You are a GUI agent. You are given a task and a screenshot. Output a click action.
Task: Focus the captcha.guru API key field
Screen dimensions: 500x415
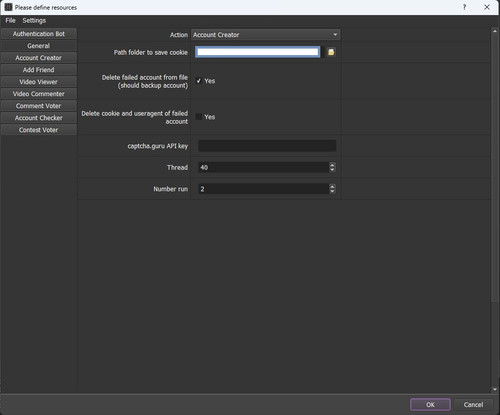click(x=267, y=146)
